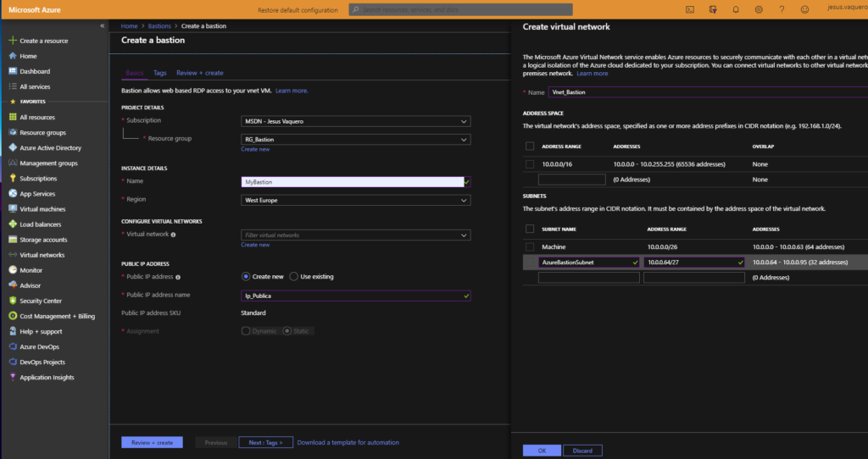
Task: Click the Discard button
Action: pos(582,451)
